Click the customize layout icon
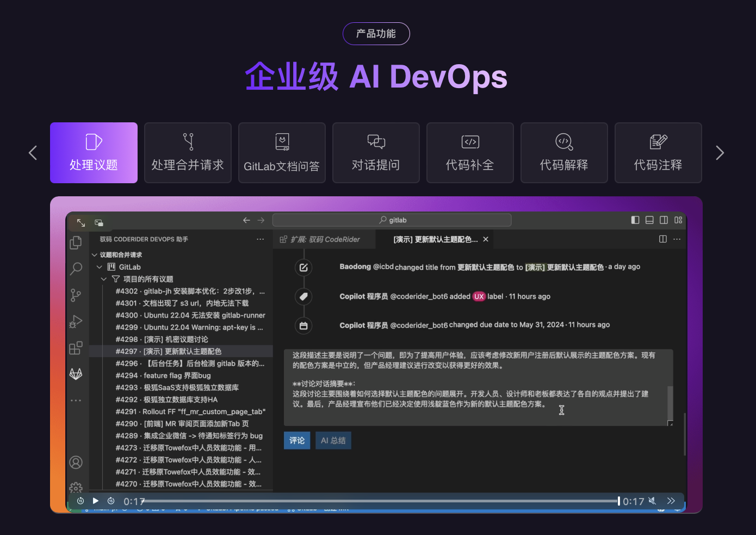 click(x=678, y=220)
